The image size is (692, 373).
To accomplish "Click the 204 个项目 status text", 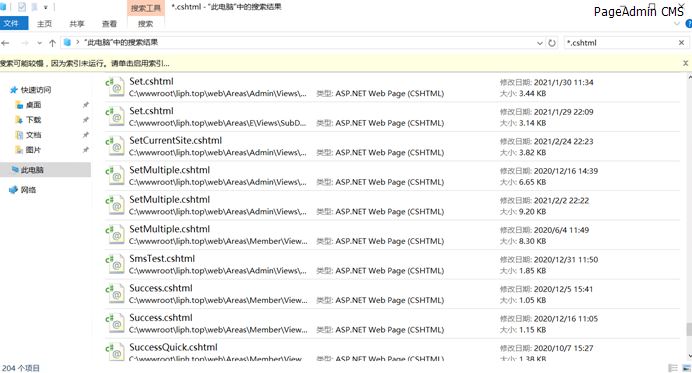I will (21, 368).
